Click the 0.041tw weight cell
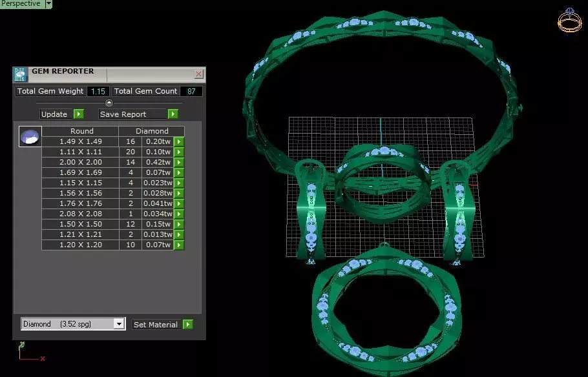 tap(158, 203)
